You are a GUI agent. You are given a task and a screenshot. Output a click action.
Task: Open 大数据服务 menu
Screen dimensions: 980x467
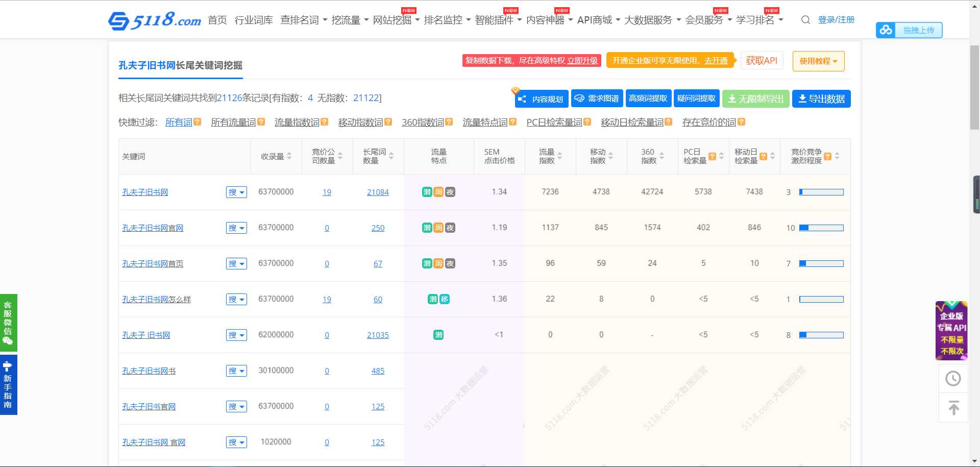[653, 20]
